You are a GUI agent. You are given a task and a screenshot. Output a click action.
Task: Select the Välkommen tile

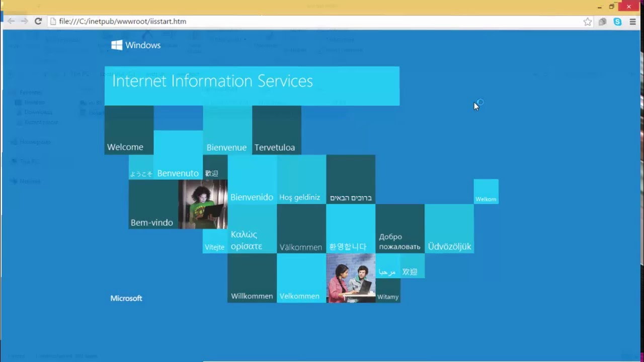pyautogui.click(x=301, y=229)
